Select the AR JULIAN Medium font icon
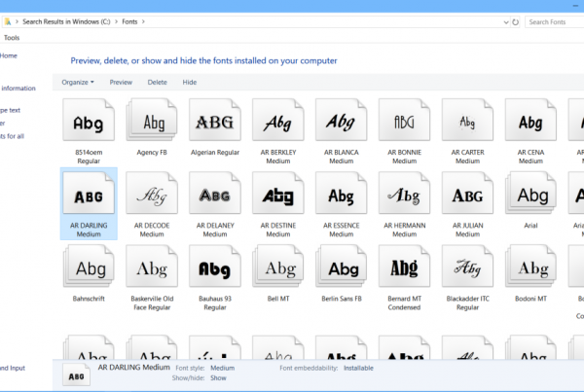 coord(467,193)
